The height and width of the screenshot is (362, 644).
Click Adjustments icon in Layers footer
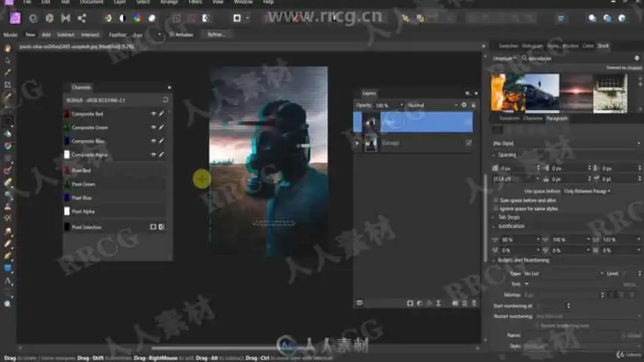pyautogui.click(x=420, y=303)
